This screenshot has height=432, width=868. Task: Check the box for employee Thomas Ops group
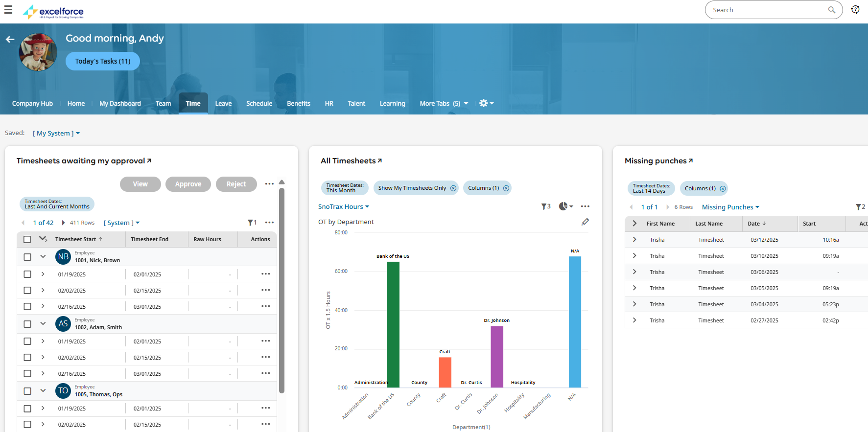(27, 391)
